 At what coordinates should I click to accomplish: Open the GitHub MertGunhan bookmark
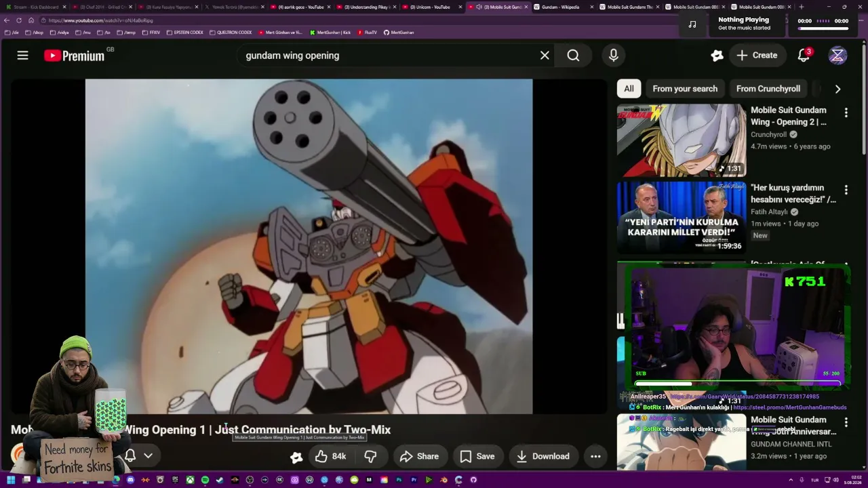pos(399,33)
